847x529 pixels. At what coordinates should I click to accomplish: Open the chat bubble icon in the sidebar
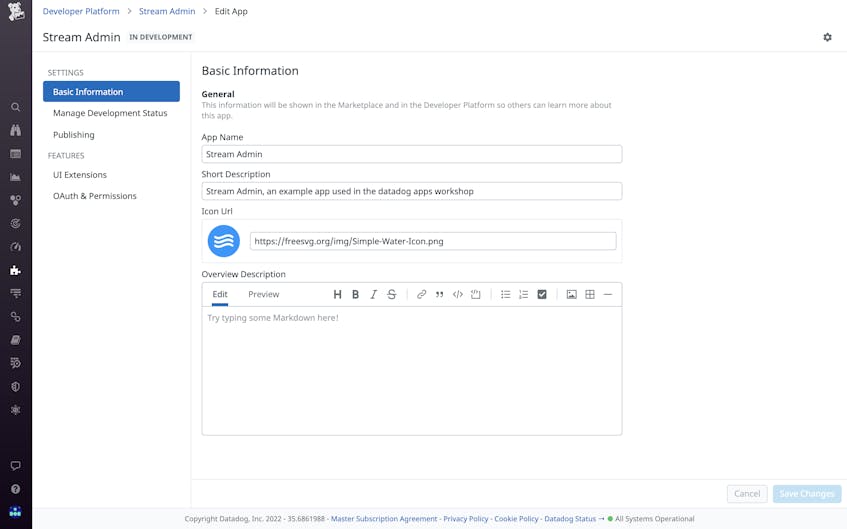click(16, 466)
